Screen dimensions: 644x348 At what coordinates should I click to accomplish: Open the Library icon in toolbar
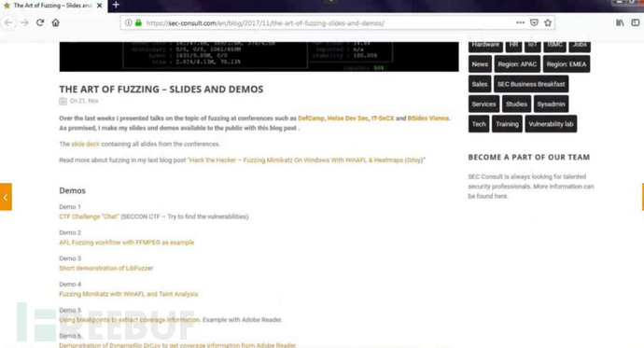coord(620,22)
